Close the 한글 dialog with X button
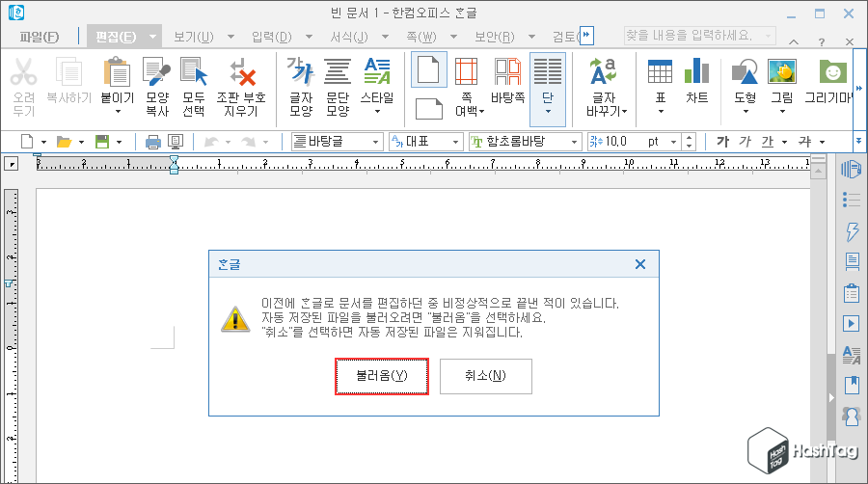 click(x=640, y=264)
